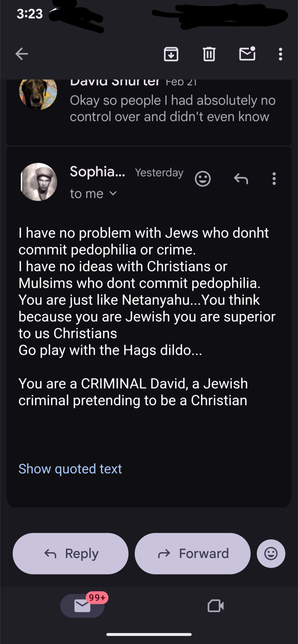Open the top toolbar overflow menu
Image resolution: width=298 pixels, height=644 pixels.
[280, 54]
